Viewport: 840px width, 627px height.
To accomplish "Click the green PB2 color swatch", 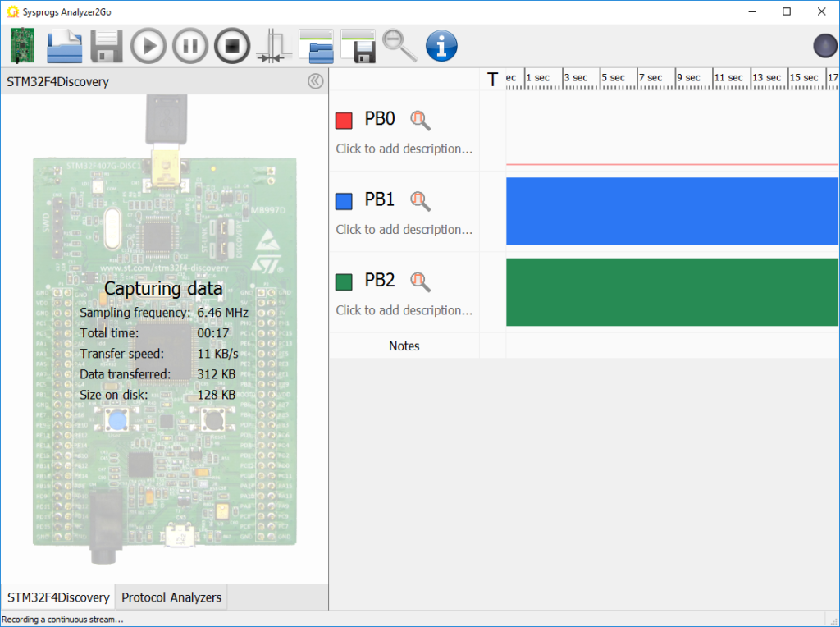I will tap(344, 281).
